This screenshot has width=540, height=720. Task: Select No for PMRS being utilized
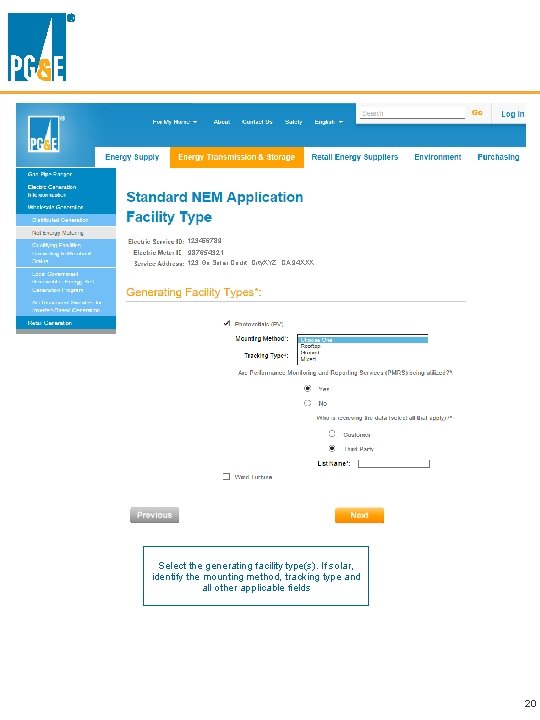(308, 403)
